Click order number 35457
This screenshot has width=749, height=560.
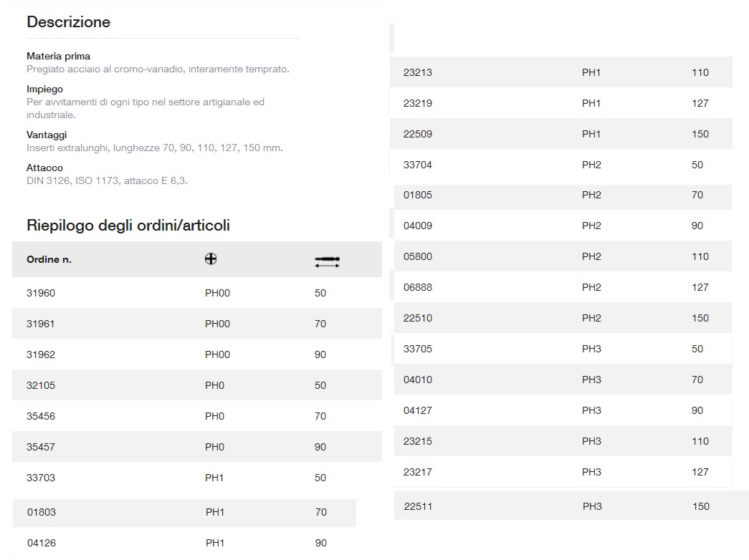click(x=41, y=447)
